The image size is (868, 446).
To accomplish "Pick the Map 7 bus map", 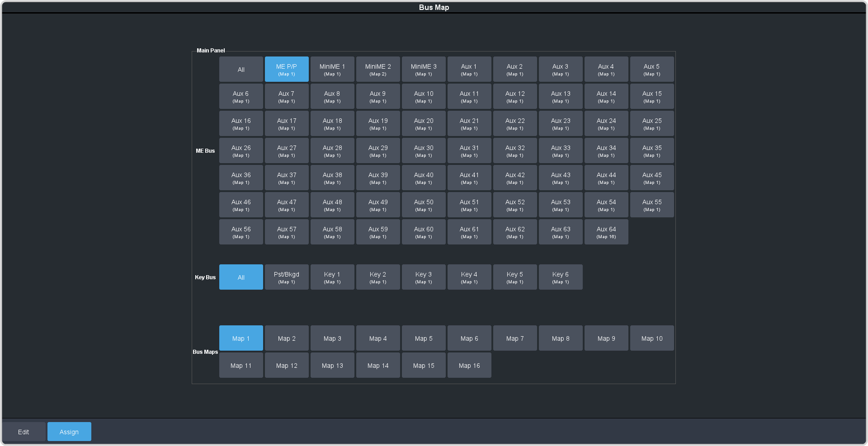I will click(515, 338).
